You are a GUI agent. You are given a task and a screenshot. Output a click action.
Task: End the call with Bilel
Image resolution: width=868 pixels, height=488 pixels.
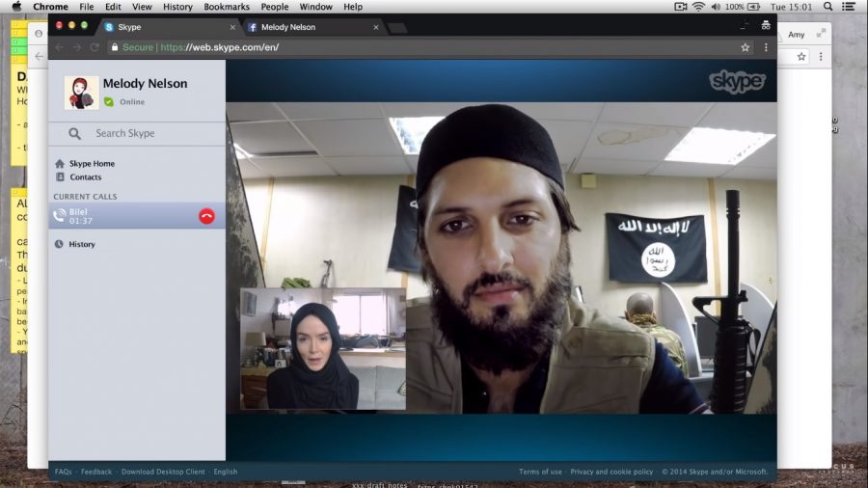(x=206, y=216)
